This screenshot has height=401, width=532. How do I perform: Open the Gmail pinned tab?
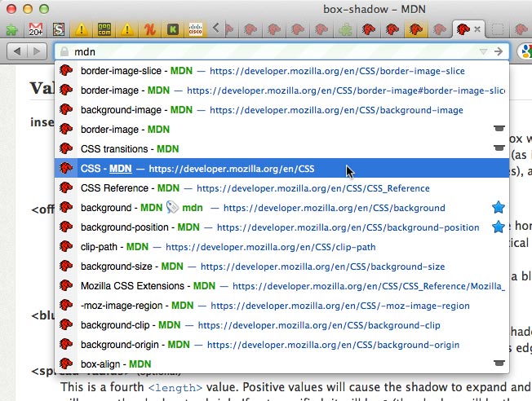click(x=36, y=29)
